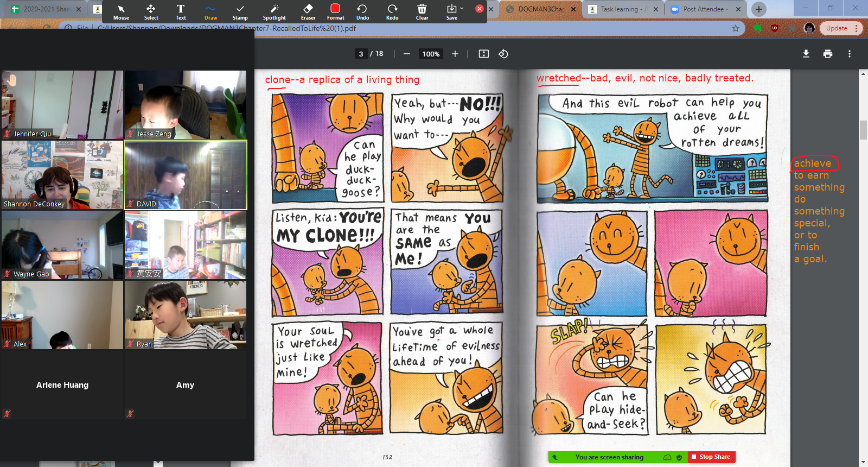
Task: Click the Stop Share button
Action: click(712, 457)
